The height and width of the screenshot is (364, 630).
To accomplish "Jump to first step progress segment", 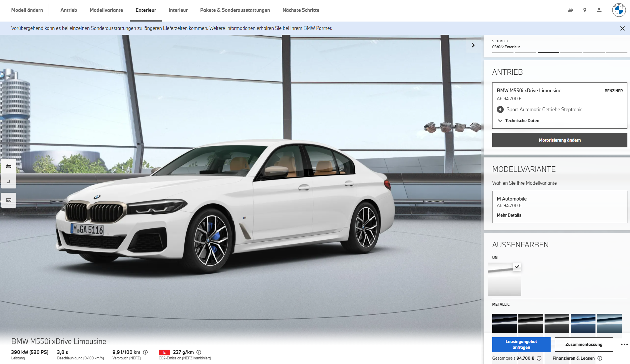I will tap(503, 53).
